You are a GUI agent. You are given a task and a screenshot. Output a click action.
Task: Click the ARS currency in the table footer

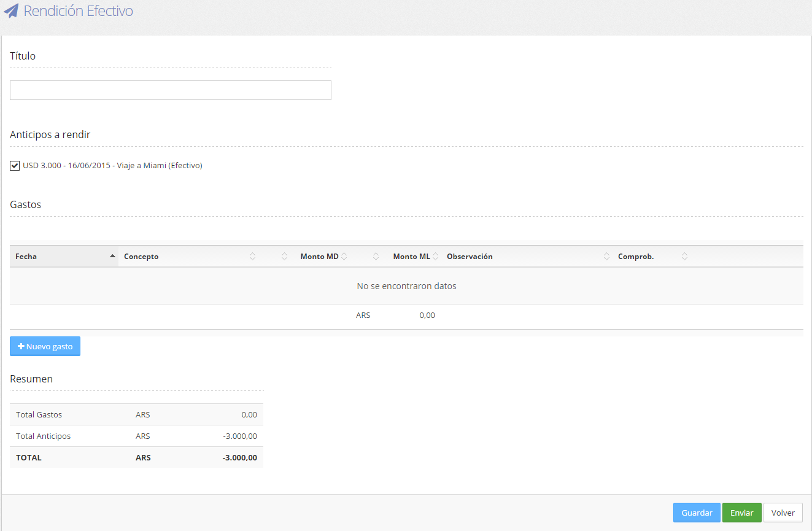click(363, 315)
